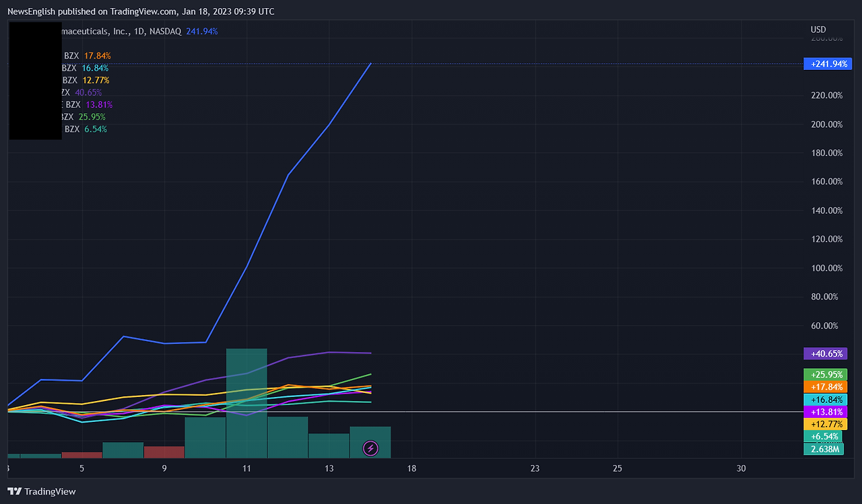Click date 9 on the time axis
Viewport: 862px width, 504px height.
(x=164, y=468)
